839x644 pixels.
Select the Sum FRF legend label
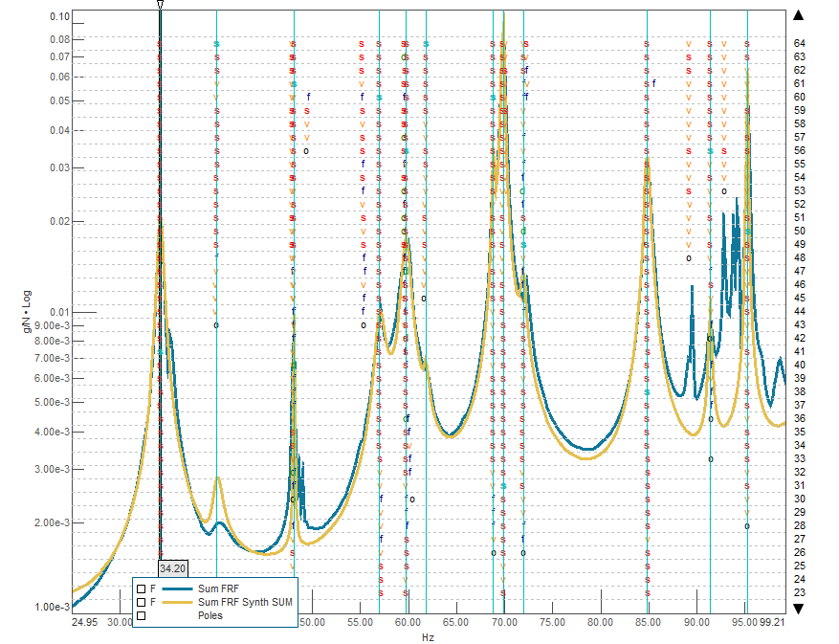[217, 588]
